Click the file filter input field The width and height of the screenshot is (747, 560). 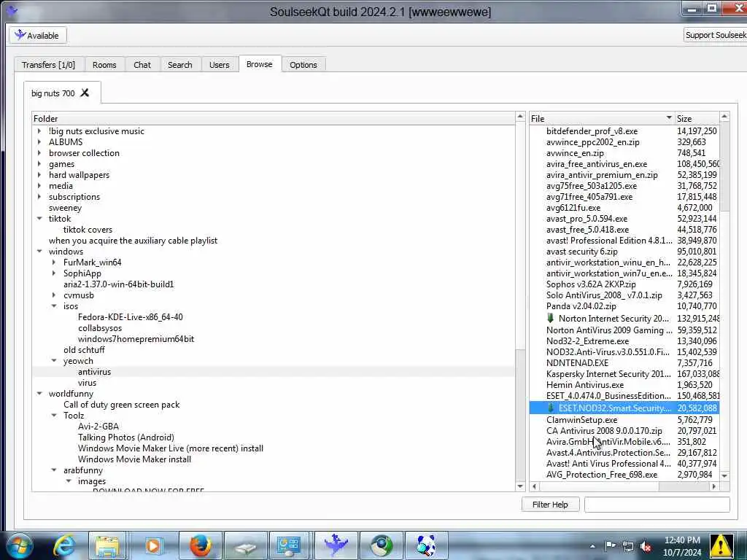tap(657, 505)
